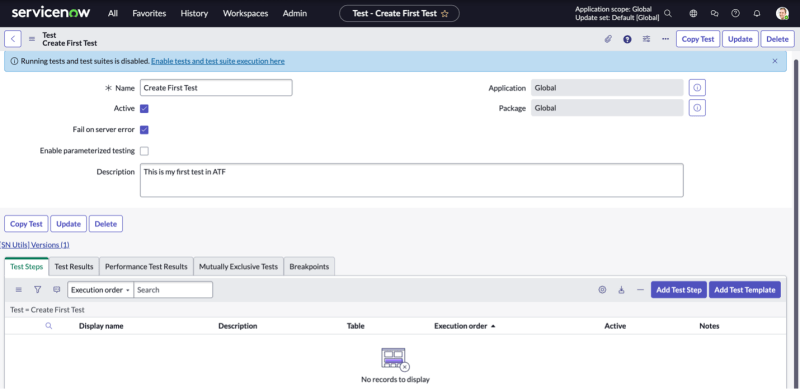Click the Description text area
Image resolution: width=800 pixels, height=391 pixels.
coord(412,180)
